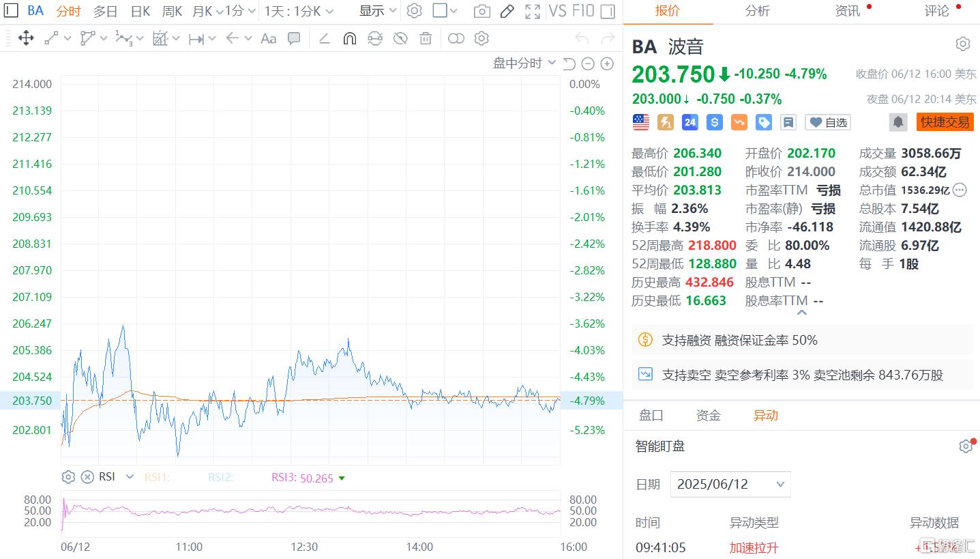Switch to the 资金 capital flow tab
Viewport: 980px width, 559px height.
[709, 415]
